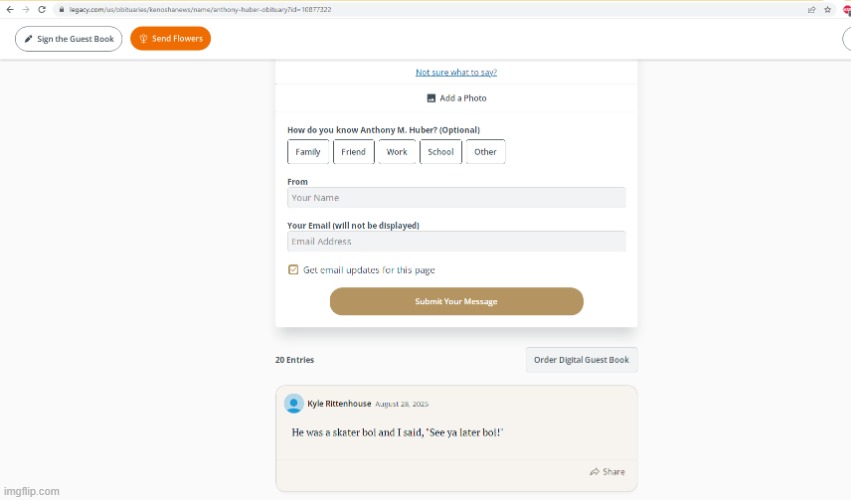Reload the page with refresh icon
The height and width of the screenshot is (500, 851).
[42, 9]
